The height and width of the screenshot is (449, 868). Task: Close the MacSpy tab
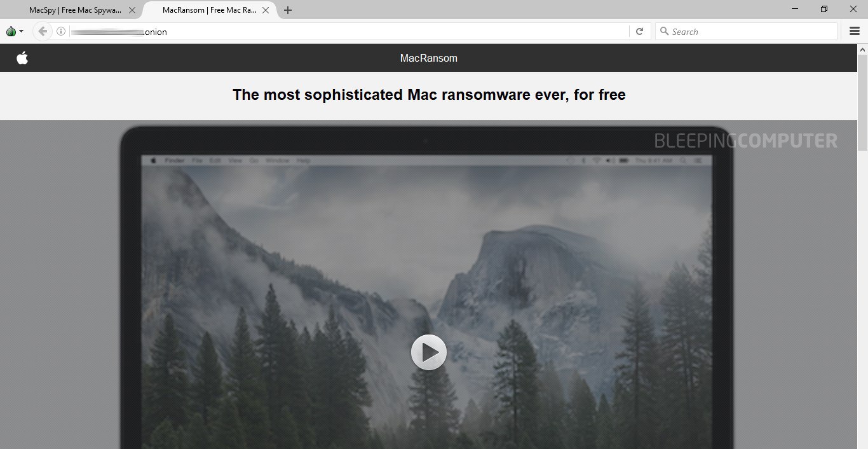click(x=132, y=10)
